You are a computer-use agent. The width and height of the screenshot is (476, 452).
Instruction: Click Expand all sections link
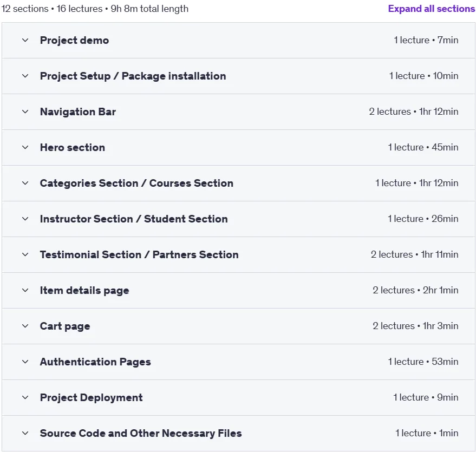pyautogui.click(x=432, y=9)
